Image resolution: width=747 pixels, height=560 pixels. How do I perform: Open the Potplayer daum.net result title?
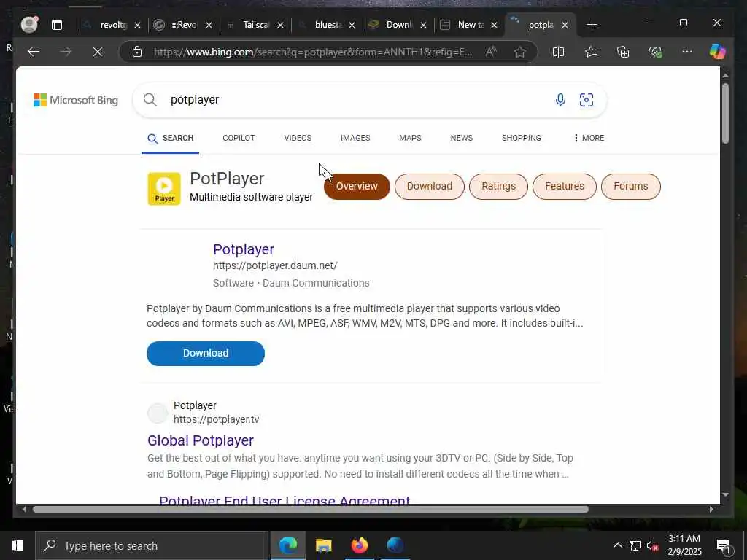point(244,249)
